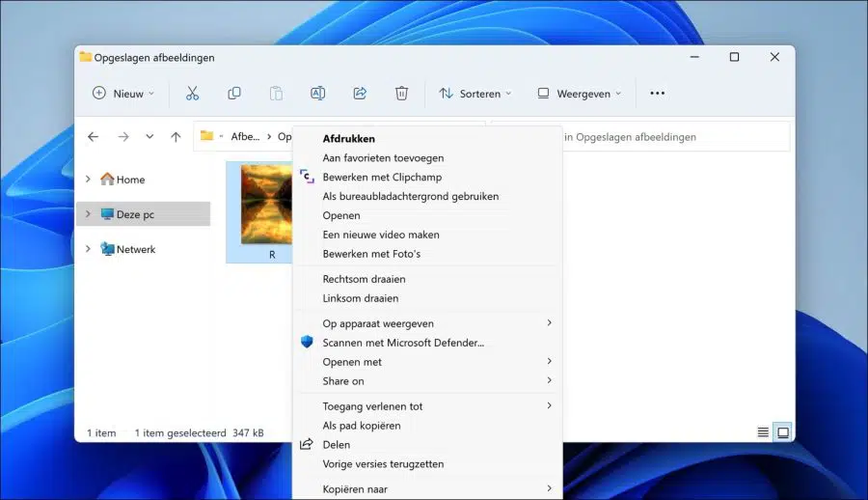Image resolution: width=868 pixels, height=500 pixels.
Task: Expand Share on submenu arrow
Action: coord(549,380)
